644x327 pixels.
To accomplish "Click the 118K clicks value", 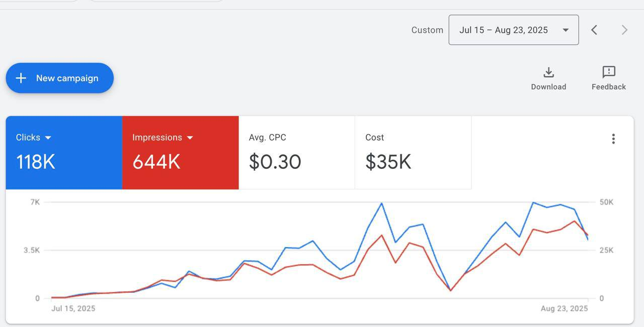I will [x=36, y=162].
